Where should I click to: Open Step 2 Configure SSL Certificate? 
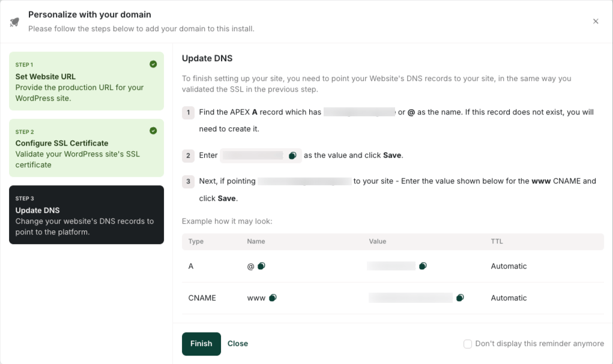[86, 148]
